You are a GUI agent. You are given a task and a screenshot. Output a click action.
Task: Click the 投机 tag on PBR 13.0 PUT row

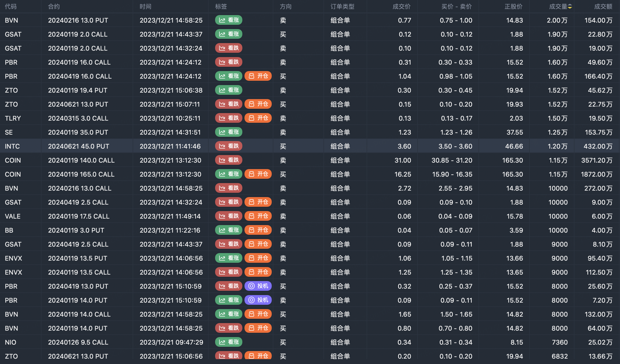coord(258,286)
